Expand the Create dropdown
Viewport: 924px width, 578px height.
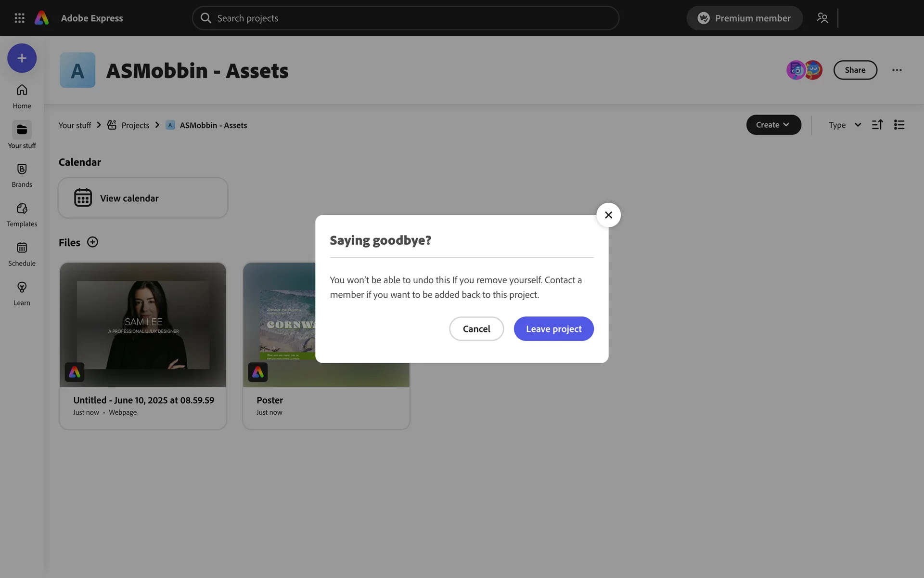(773, 125)
